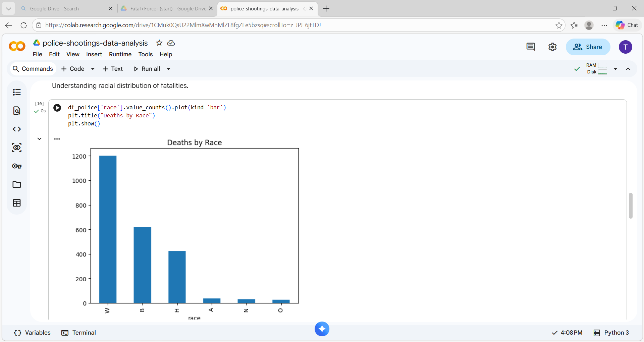Open the Terminal panel

coord(78,333)
